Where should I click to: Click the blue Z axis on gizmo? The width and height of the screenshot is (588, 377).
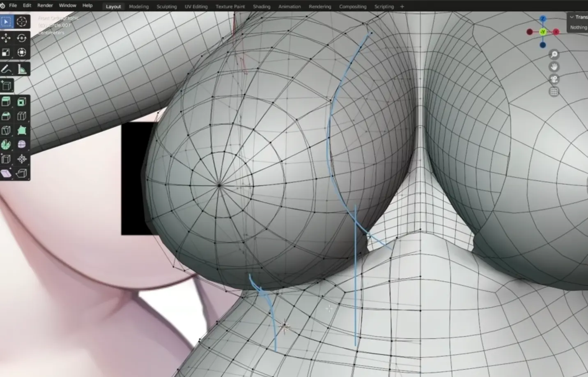tap(543, 19)
